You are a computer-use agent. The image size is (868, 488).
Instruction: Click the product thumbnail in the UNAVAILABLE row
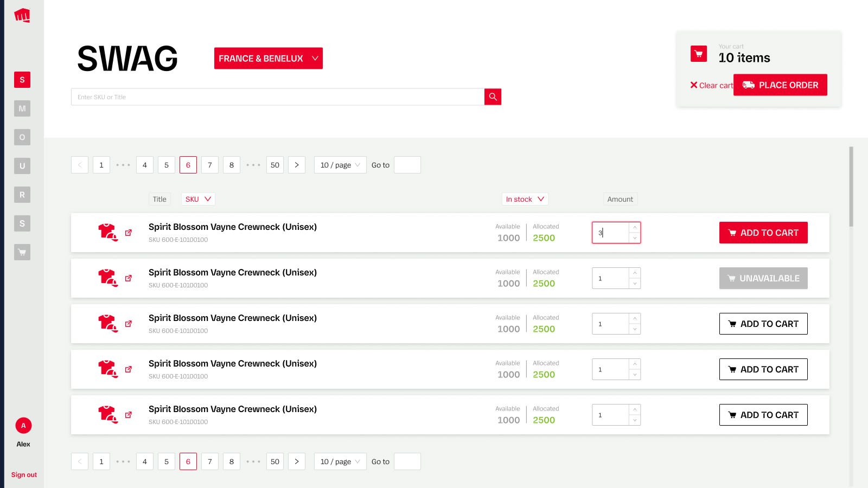pos(108,278)
